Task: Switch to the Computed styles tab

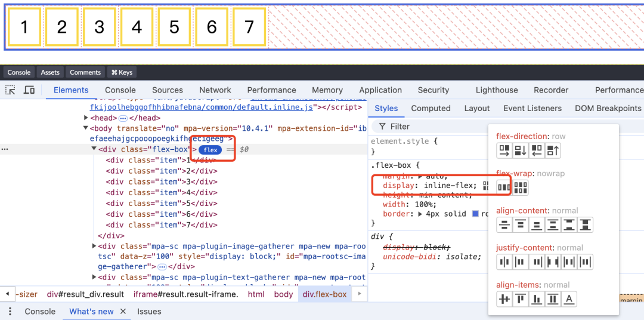Action: (431, 108)
